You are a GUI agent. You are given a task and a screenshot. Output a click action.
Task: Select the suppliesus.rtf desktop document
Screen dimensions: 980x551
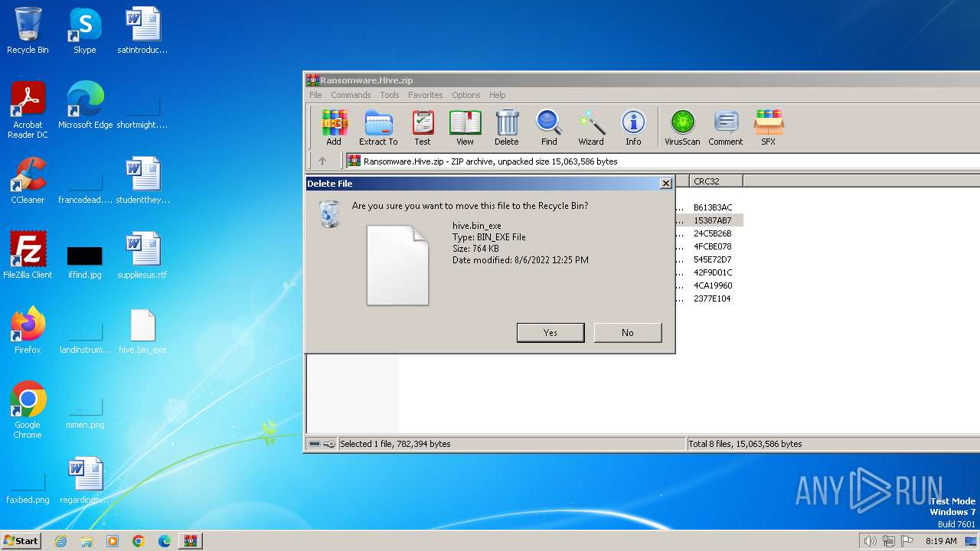pyautogui.click(x=142, y=256)
